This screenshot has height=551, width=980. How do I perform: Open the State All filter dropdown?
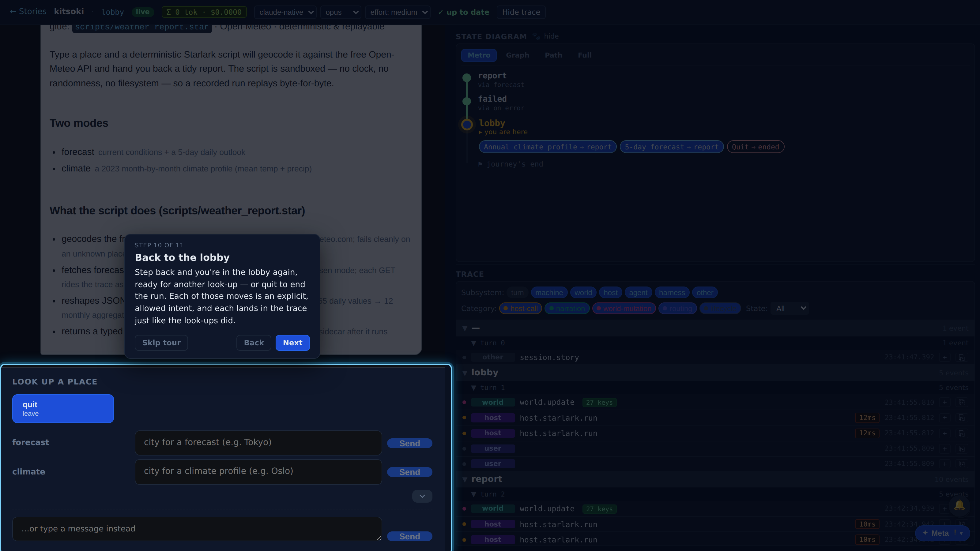click(790, 308)
